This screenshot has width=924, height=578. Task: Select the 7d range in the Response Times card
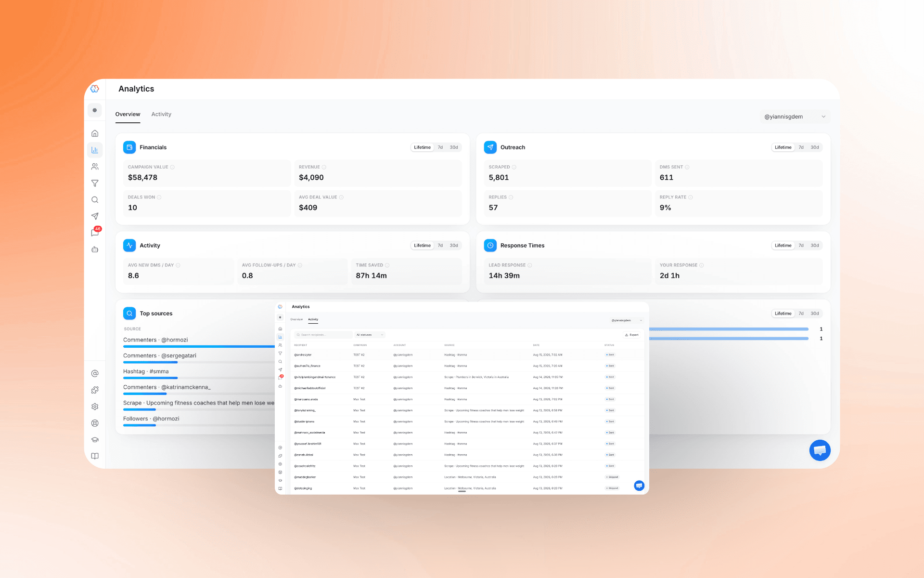(801, 246)
